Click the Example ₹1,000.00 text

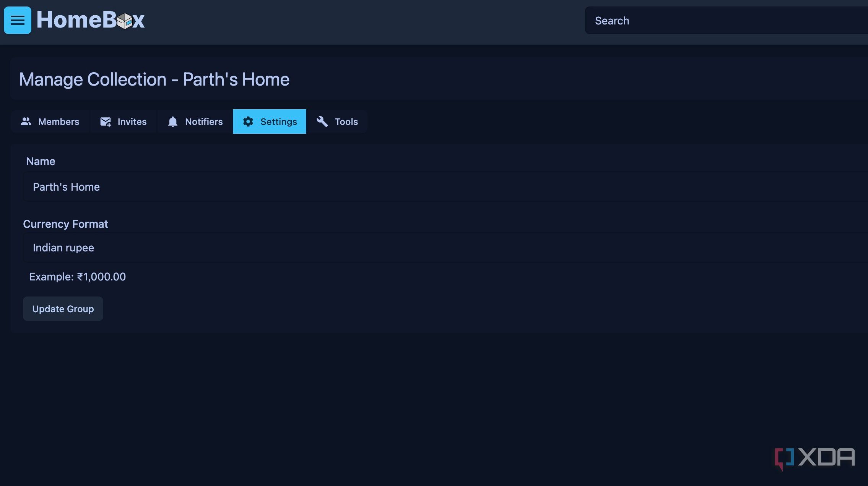coord(77,277)
